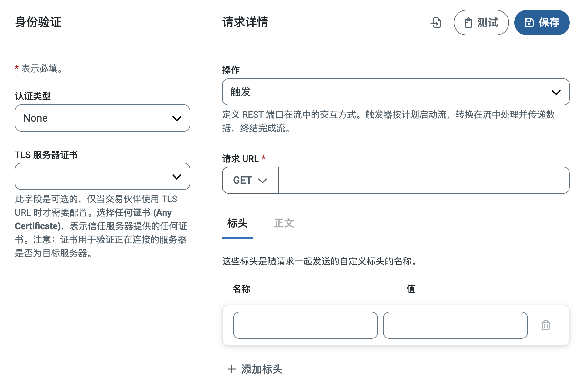Focus the 请求 URL text field
The width and height of the screenshot is (584, 392).
423,180
